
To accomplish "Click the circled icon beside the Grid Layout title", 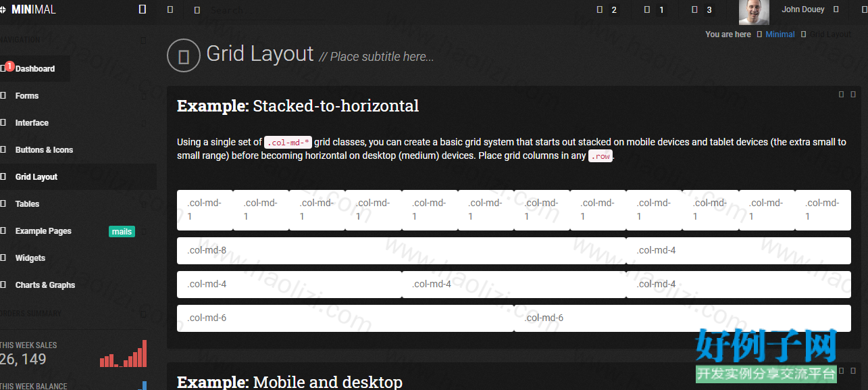I will click(183, 56).
